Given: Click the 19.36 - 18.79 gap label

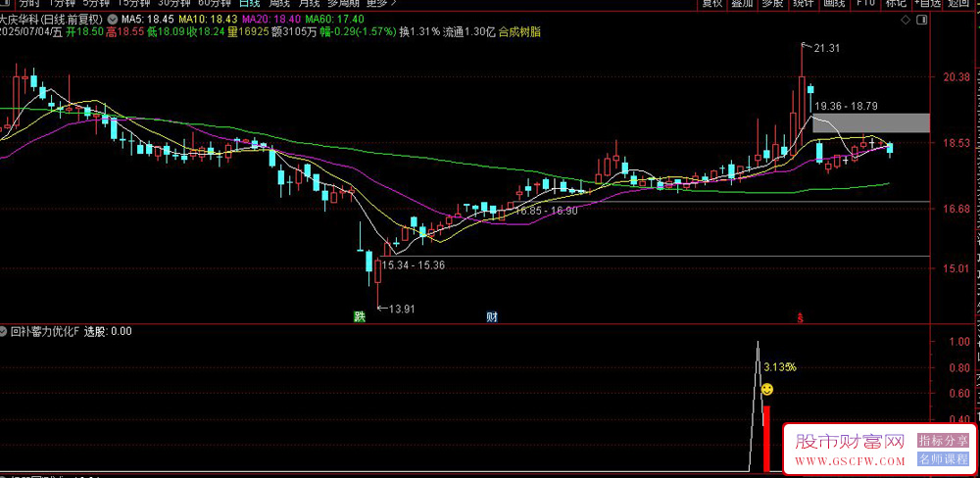Looking at the screenshot, I should click(x=846, y=106).
